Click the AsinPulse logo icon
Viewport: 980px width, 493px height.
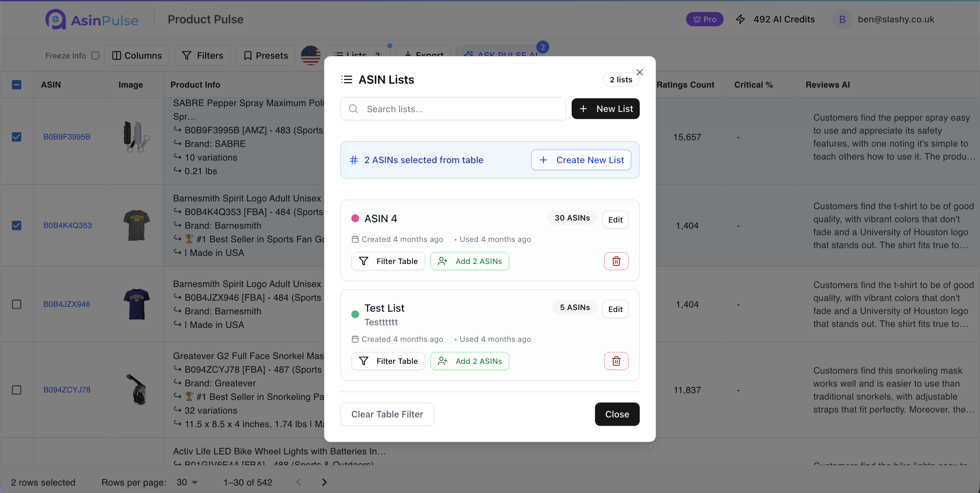(x=55, y=19)
